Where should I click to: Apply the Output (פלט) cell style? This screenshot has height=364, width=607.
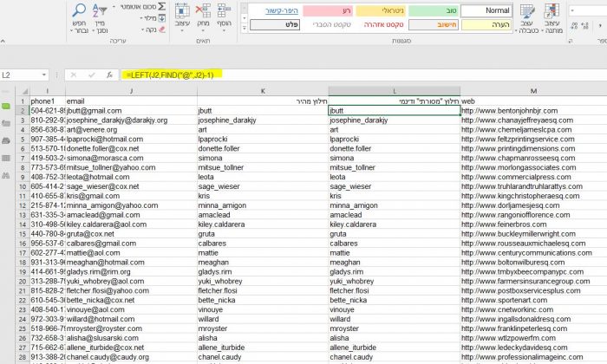click(x=275, y=25)
